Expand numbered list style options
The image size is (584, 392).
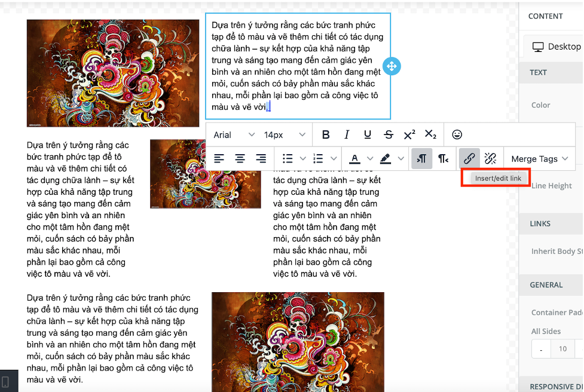point(334,159)
